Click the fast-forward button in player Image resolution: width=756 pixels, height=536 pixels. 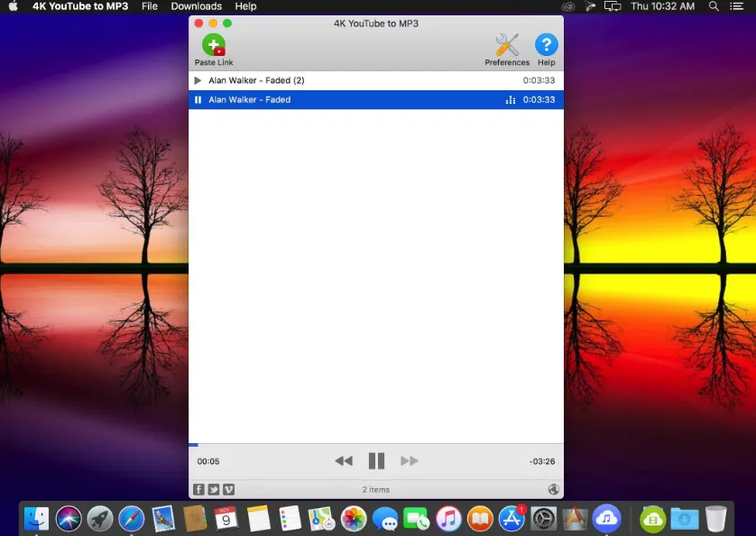coord(410,461)
